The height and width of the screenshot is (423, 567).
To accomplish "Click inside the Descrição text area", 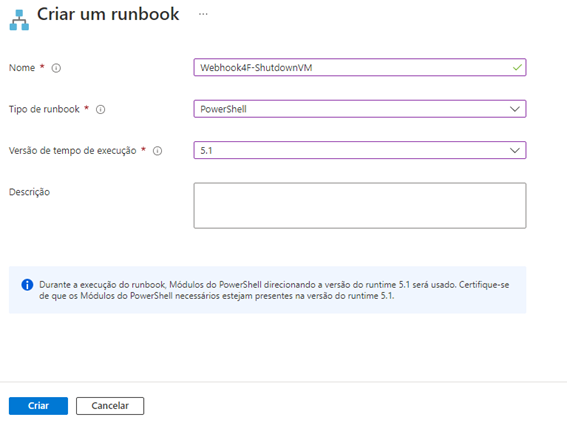I will click(x=360, y=205).
